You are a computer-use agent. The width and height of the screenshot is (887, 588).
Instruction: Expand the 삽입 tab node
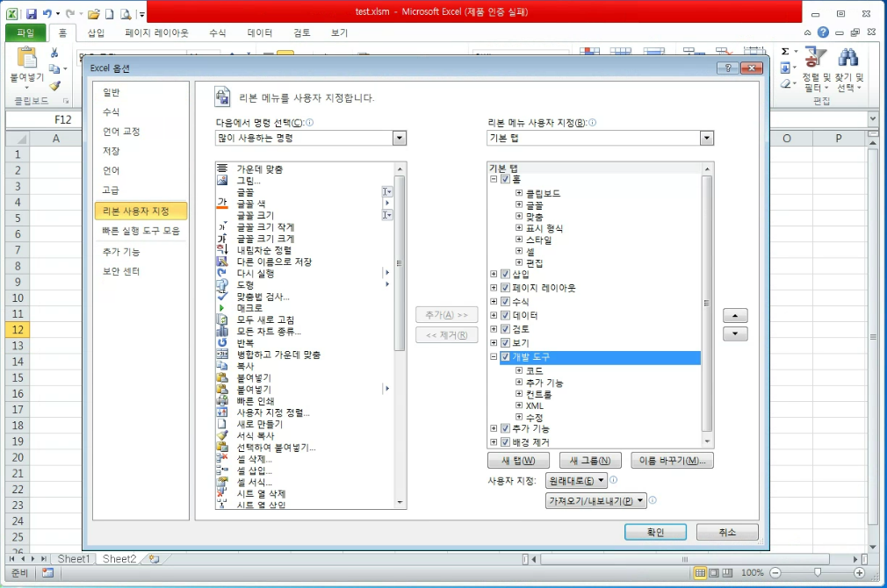(x=494, y=274)
